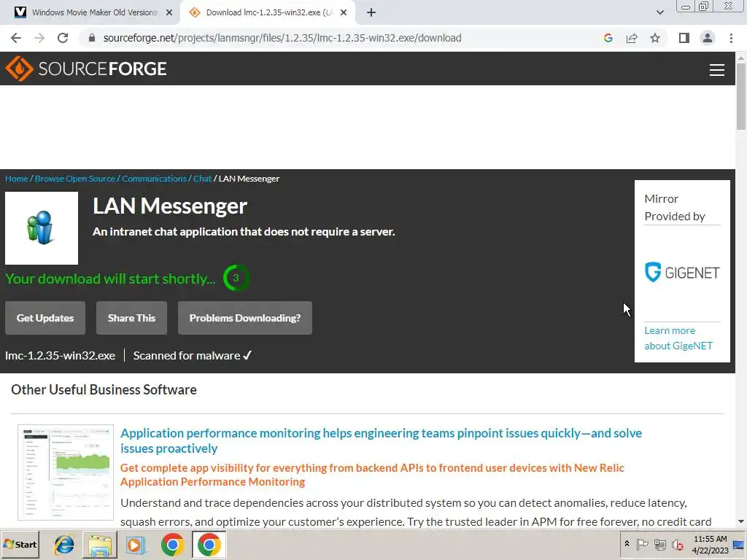Share this page via share icon
The image size is (747, 560).
coord(632,38)
